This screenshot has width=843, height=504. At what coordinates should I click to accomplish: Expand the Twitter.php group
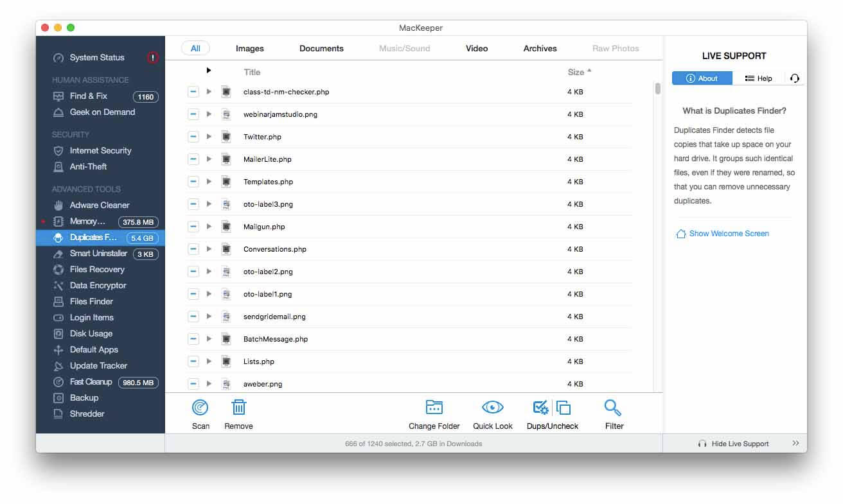coord(209,137)
